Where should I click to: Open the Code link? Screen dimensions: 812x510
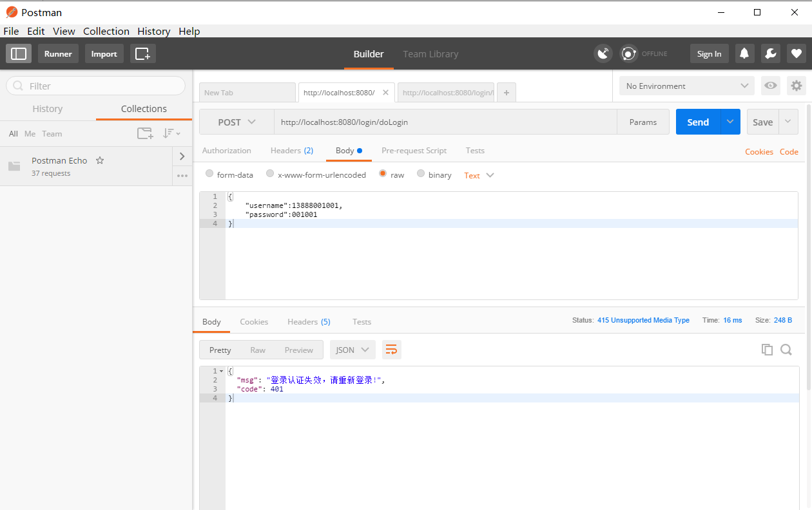click(x=789, y=151)
